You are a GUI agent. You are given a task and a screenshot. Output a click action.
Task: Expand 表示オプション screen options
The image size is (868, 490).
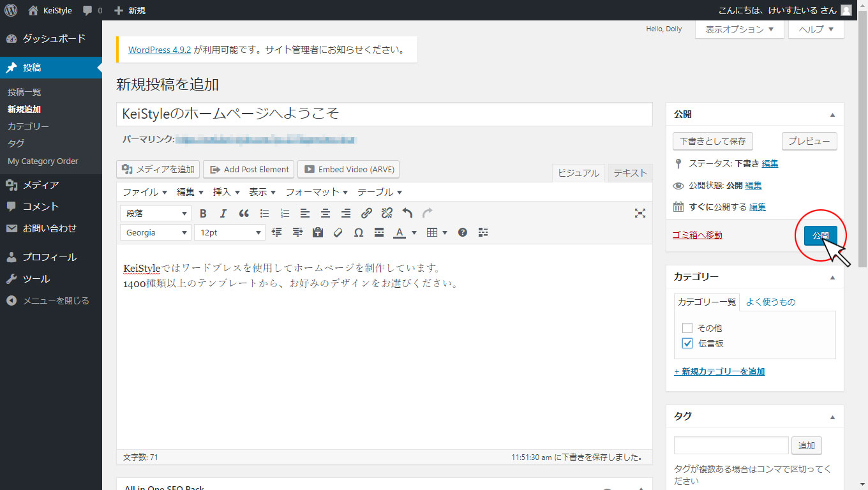coord(740,29)
